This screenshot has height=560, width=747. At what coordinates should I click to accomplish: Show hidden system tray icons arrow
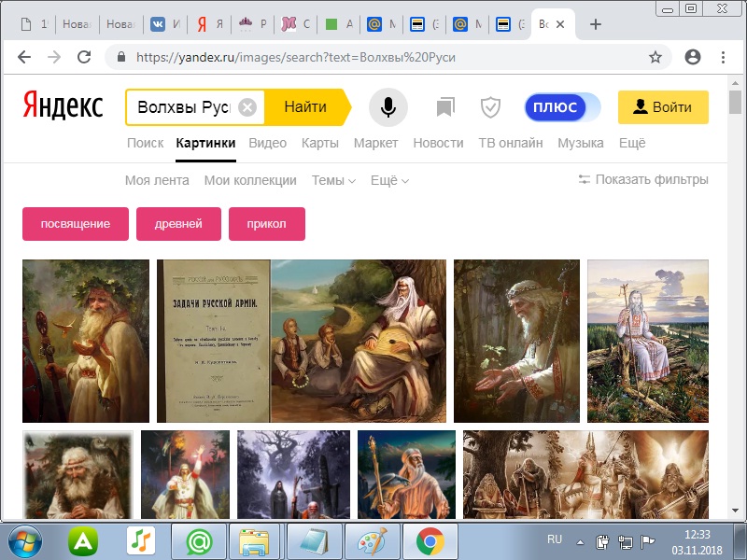580,542
